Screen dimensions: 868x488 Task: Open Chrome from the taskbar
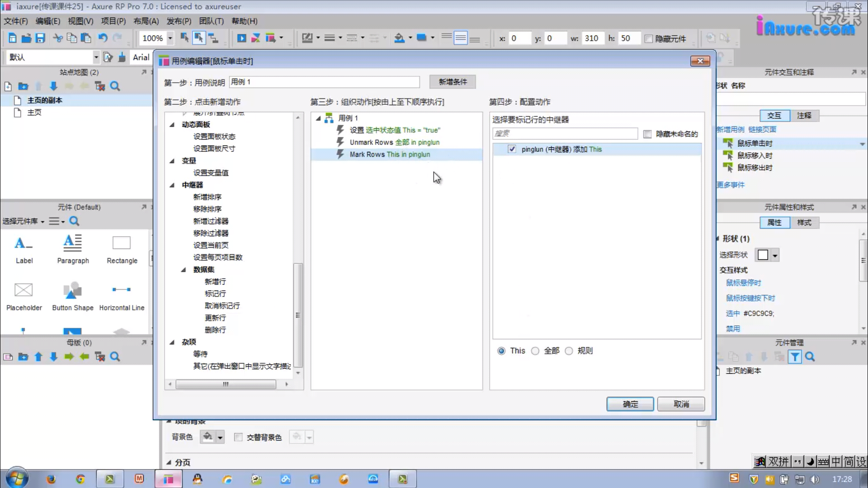tap(80, 479)
